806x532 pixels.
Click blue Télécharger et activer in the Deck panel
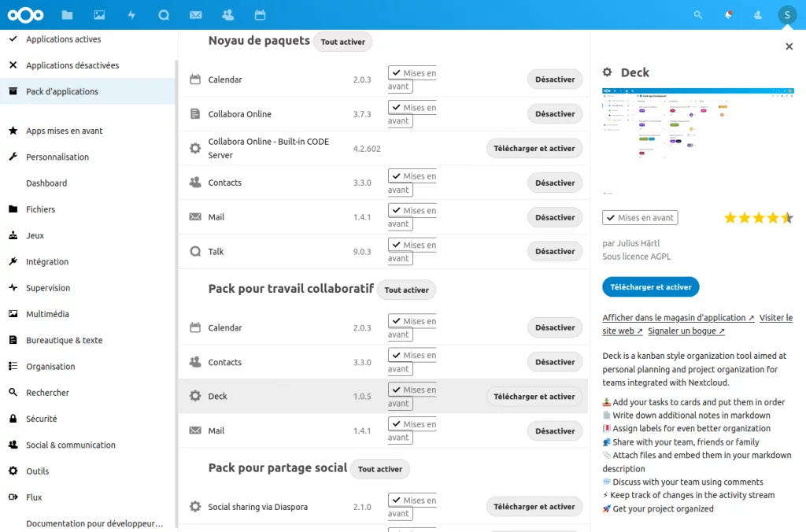coord(651,286)
